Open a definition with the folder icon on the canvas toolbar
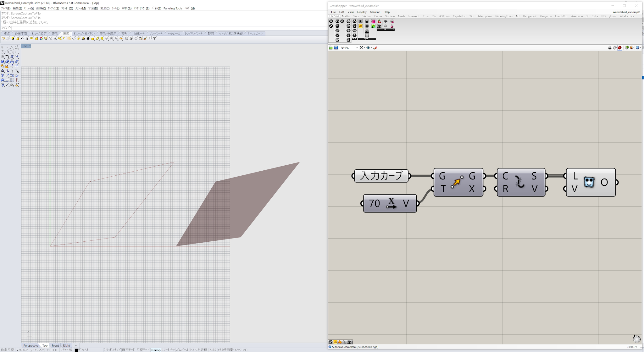 (x=331, y=48)
